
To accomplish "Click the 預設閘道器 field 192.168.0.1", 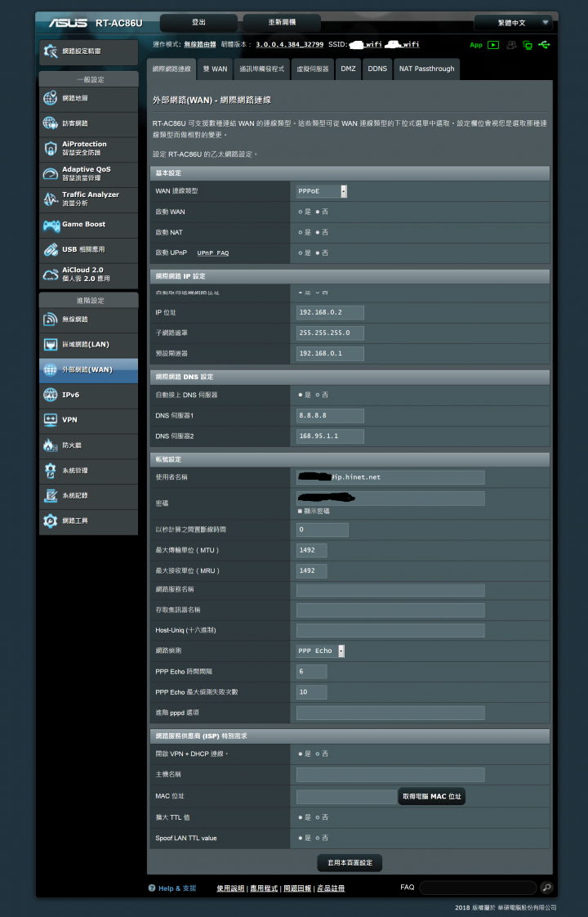I will coord(330,354).
